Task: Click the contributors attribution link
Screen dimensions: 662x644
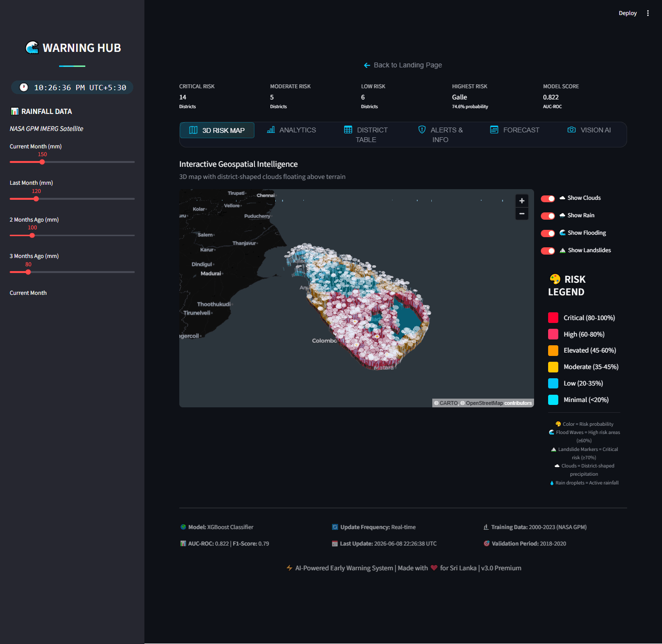Action: [518, 403]
